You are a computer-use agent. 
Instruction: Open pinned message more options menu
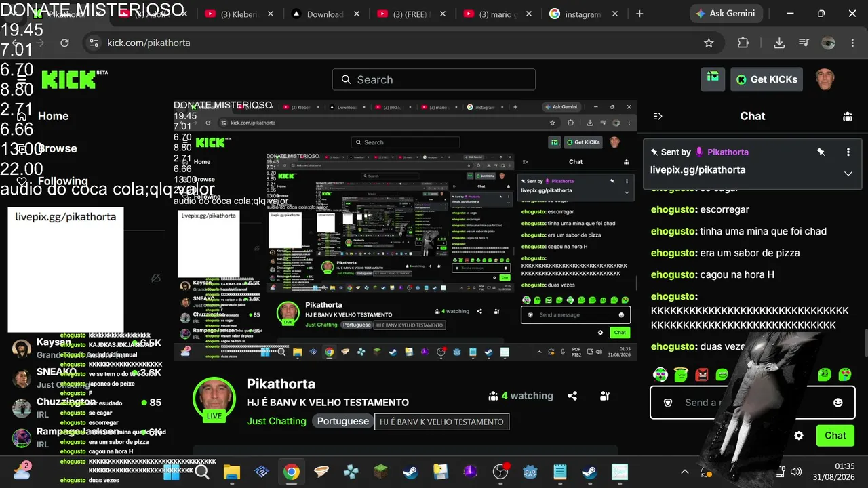point(848,152)
